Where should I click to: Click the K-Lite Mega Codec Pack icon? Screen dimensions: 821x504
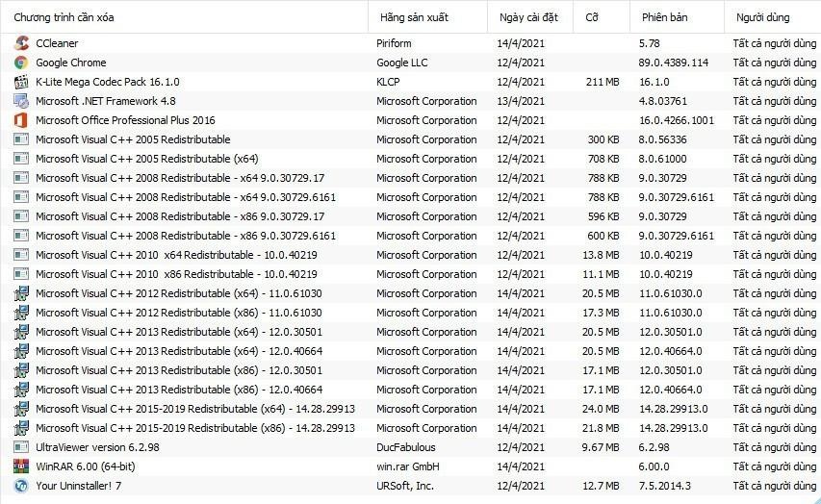[21, 82]
